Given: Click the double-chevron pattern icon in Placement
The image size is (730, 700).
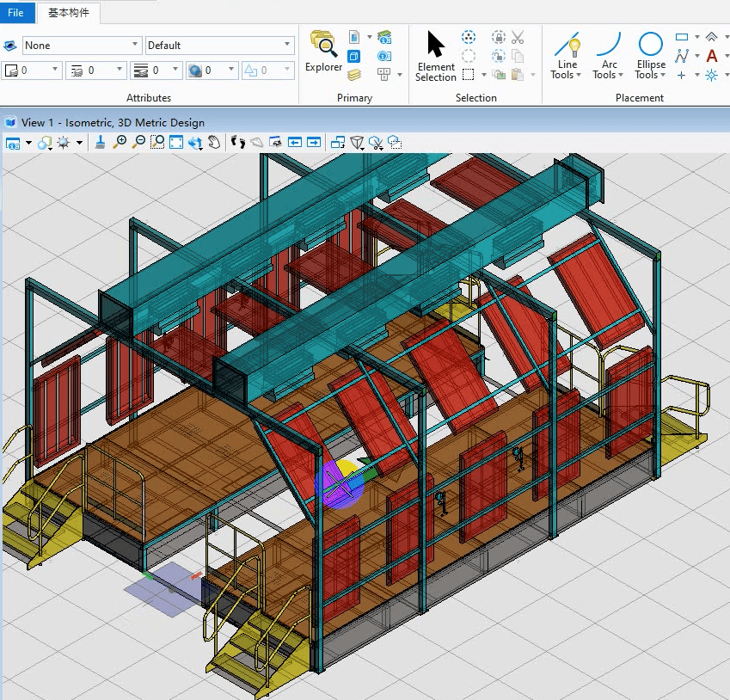Looking at the screenshot, I should (x=711, y=37).
